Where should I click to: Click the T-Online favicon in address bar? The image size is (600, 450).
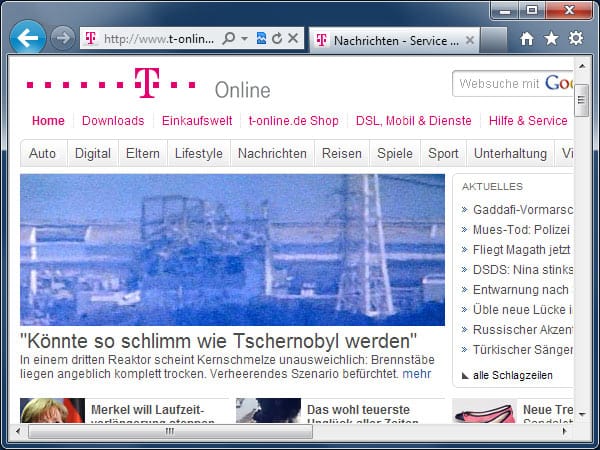[x=91, y=38]
